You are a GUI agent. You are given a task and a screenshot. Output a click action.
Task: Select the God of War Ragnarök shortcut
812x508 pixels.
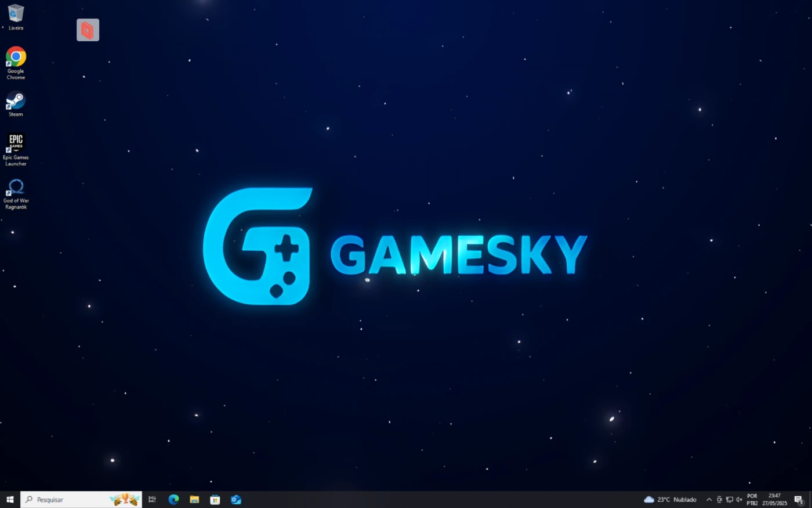[16, 194]
